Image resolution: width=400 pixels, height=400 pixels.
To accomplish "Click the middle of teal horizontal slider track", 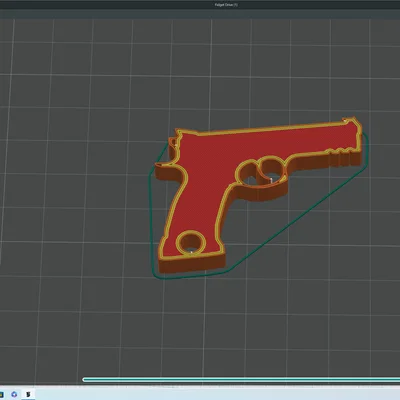I will pos(241,380).
